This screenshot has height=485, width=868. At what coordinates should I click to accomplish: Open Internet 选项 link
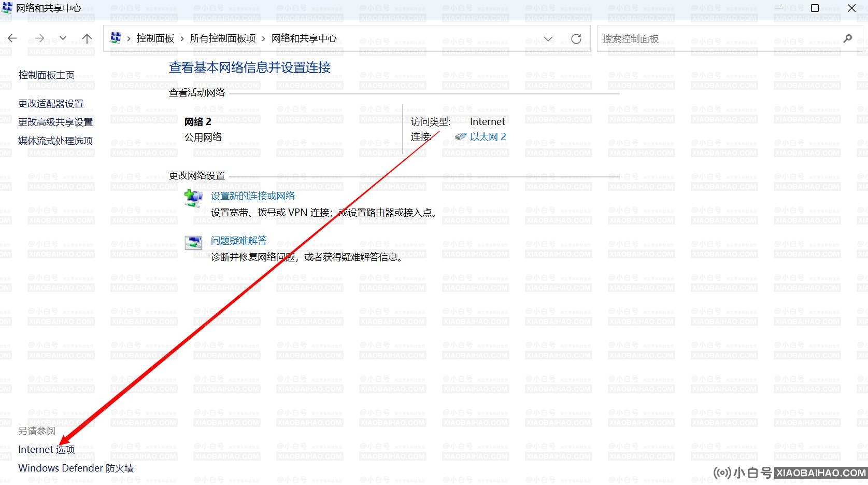click(47, 450)
